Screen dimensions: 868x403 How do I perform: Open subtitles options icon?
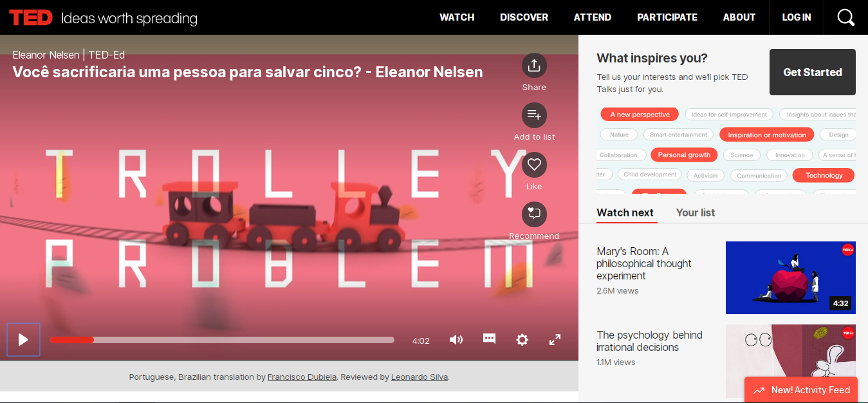coord(489,339)
